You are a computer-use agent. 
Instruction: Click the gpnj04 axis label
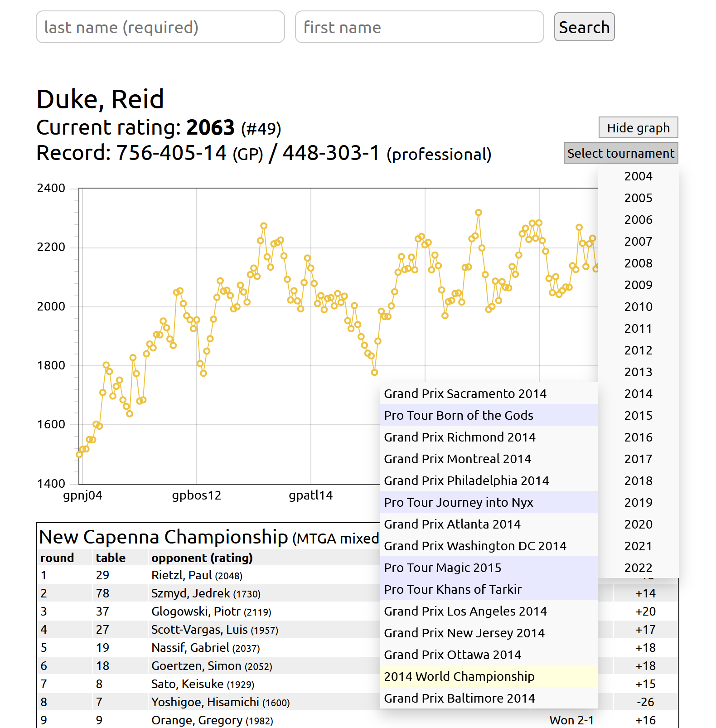pos(82,495)
